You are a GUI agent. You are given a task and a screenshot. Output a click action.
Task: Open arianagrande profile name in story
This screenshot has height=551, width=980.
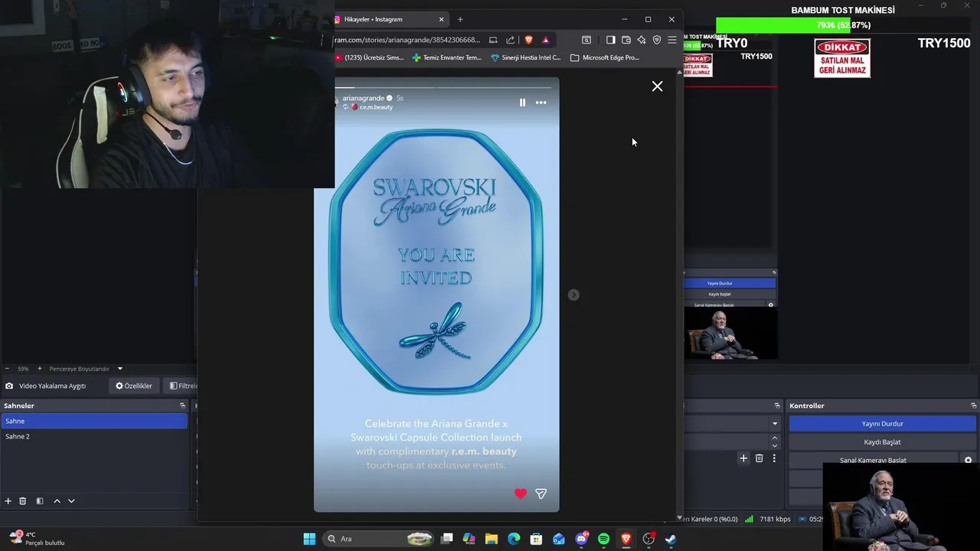(363, 98)
